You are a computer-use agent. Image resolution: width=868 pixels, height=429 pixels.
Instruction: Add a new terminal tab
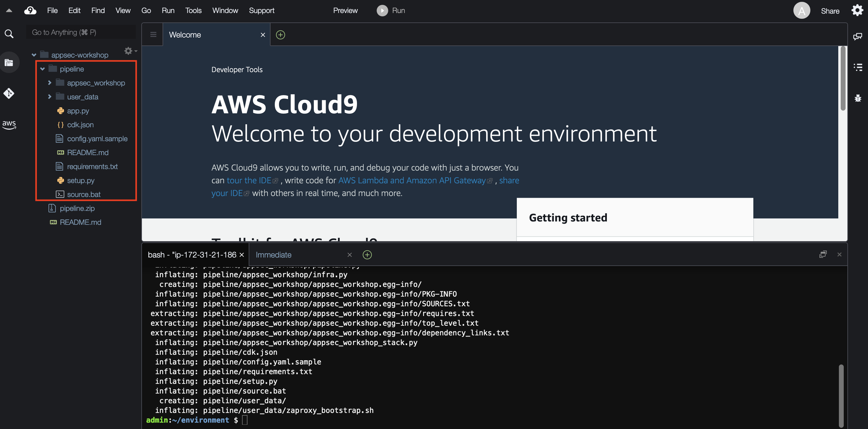[367, 254]
